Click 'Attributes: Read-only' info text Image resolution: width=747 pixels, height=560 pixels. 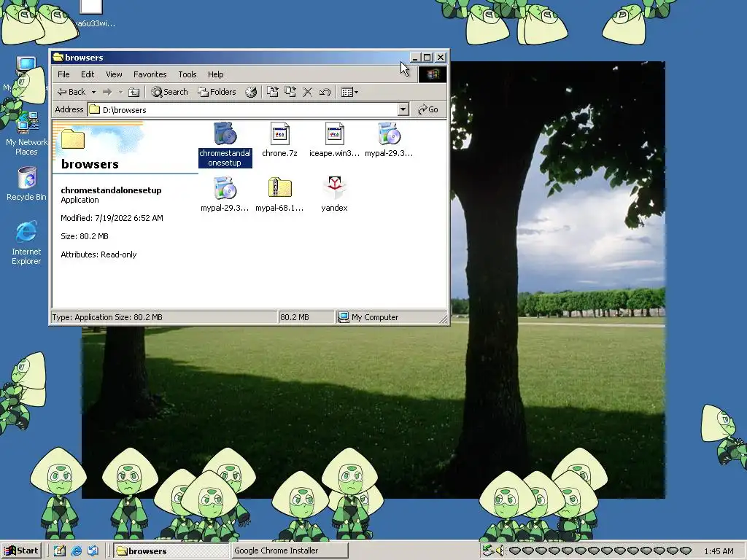tap(98, 254)
